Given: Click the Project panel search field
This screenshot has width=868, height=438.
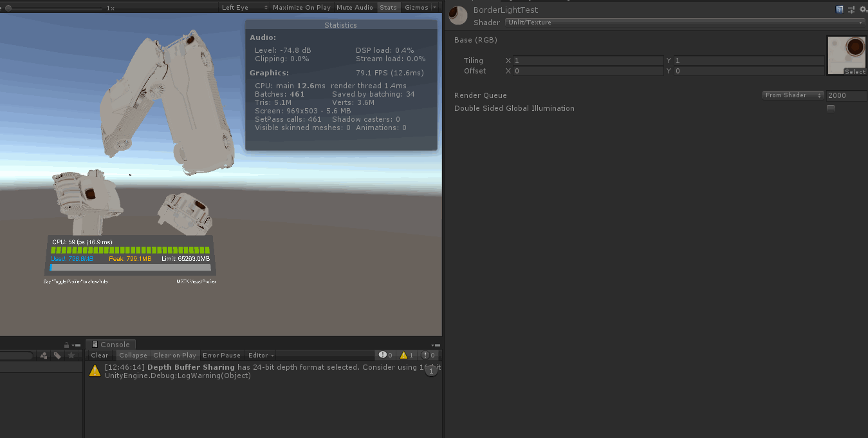Looking at the screenshot, I should (x=15, y=356).
